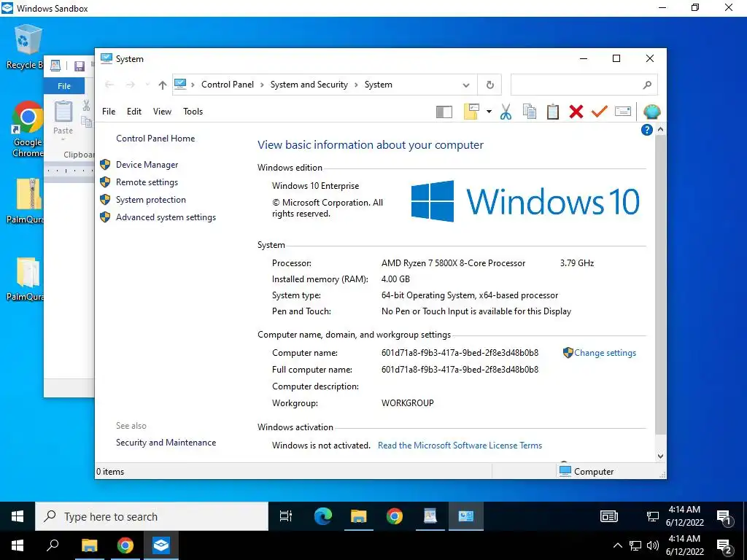
Task: Expand chevron after System and Security breadcrumb
Action: click(x=356, y=85)
